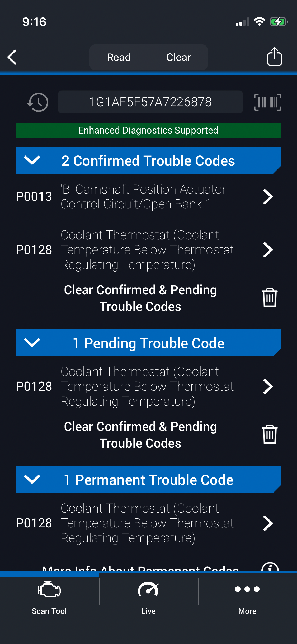The image size is (297, 644).
Task: Collapse the 1 Pending Trouble Code section
Action: pyautogui.click(x=32, y=343)
